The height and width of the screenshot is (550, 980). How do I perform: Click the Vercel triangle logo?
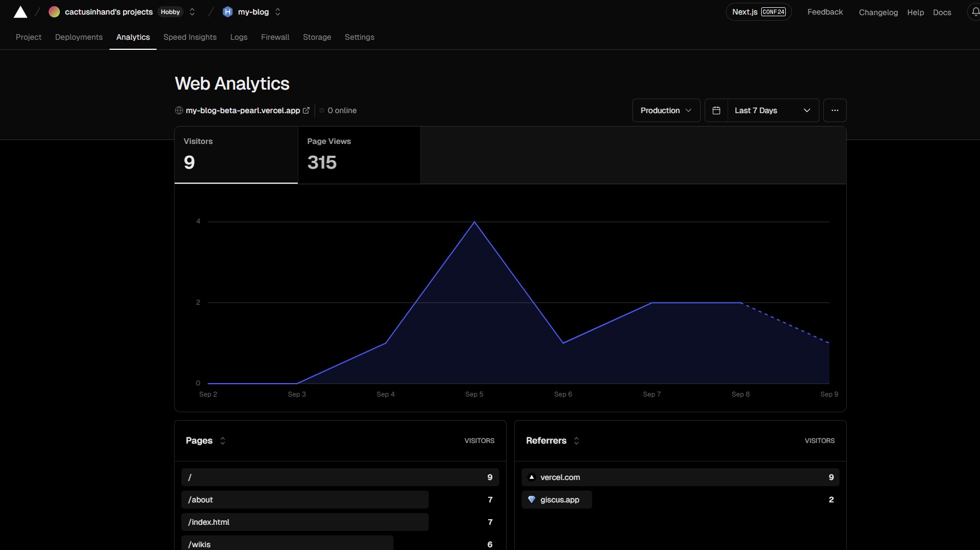21,12
